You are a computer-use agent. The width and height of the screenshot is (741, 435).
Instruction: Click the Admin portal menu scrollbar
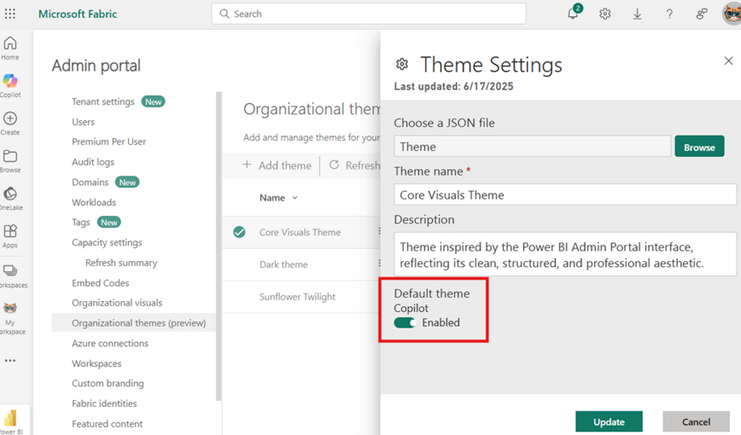pyautogui.click(x=218, y=246)
